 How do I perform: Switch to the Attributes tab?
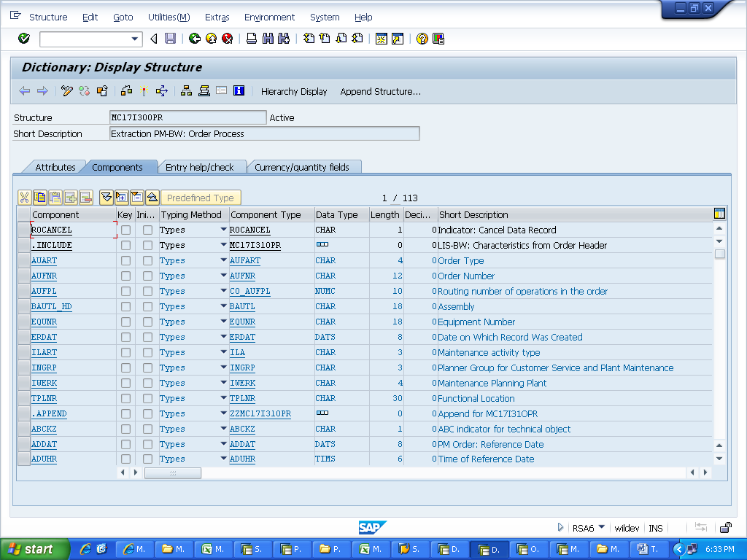click(55, 167)
